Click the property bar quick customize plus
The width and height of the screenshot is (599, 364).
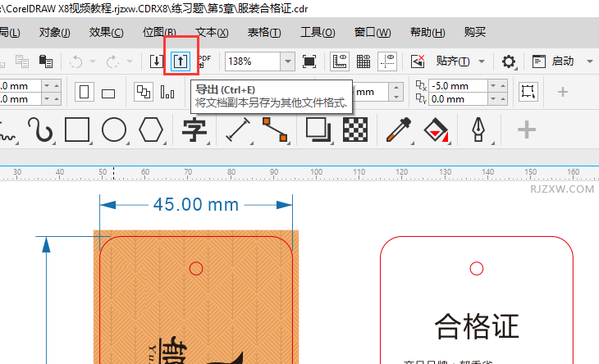(x=562, y=92)
